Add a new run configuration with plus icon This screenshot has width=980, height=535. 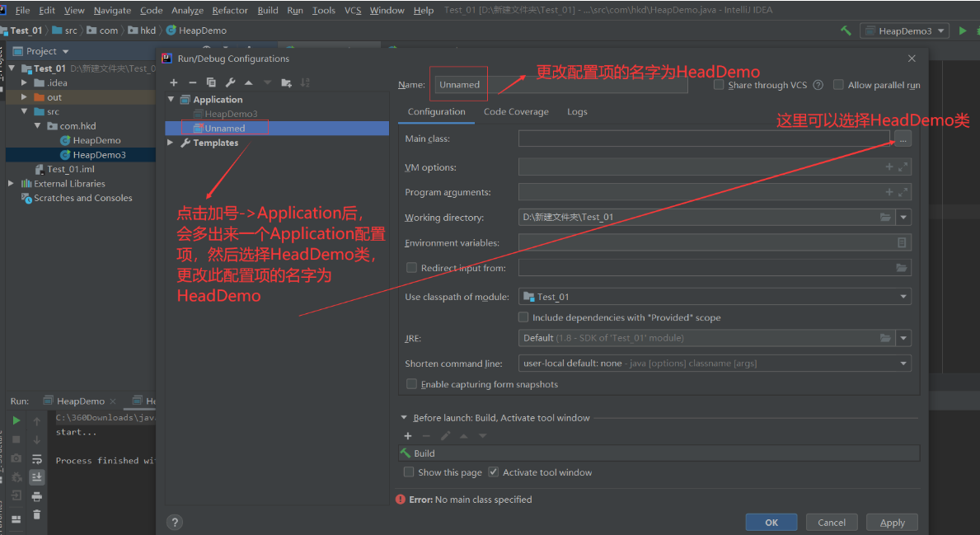pyautogui.click(x=174, y=82)
